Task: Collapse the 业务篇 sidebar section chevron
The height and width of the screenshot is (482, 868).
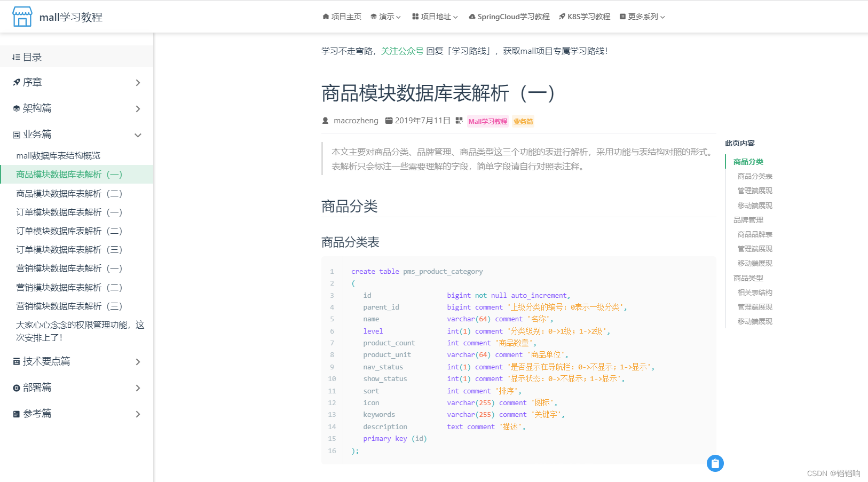Action: pyautogui.click(x=138, y=135)
